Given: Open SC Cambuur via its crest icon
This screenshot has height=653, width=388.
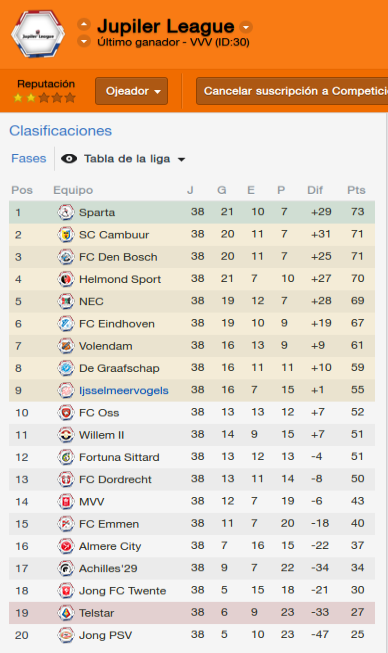Looking at the screenshot, I should coord(66,234).
